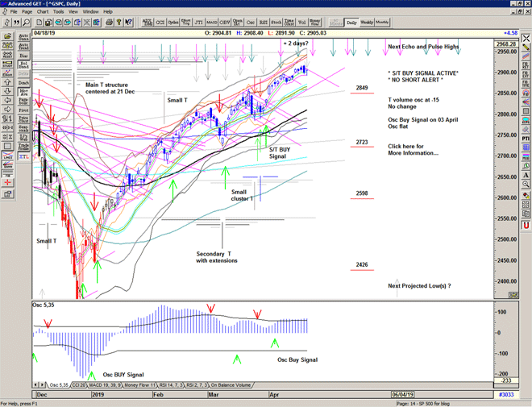Click the Monthly timeframe button
Screen dimensions: 532x407
[382, 23]
